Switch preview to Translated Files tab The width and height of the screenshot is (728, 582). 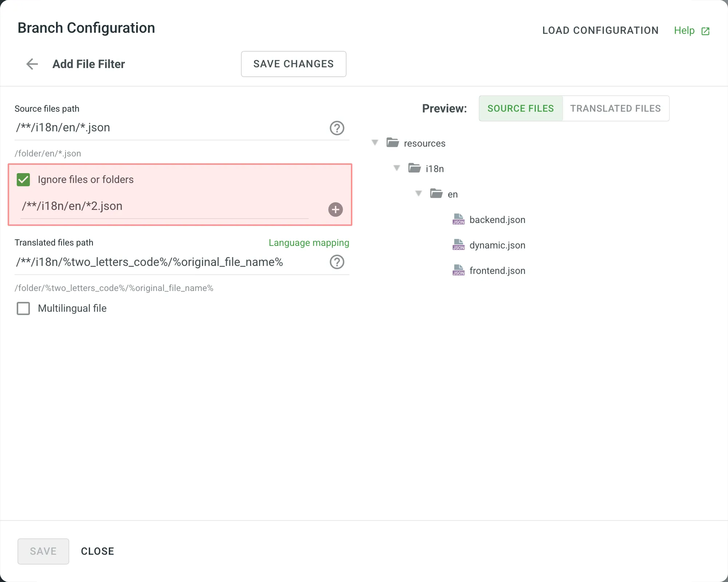[x=615, y=108]
